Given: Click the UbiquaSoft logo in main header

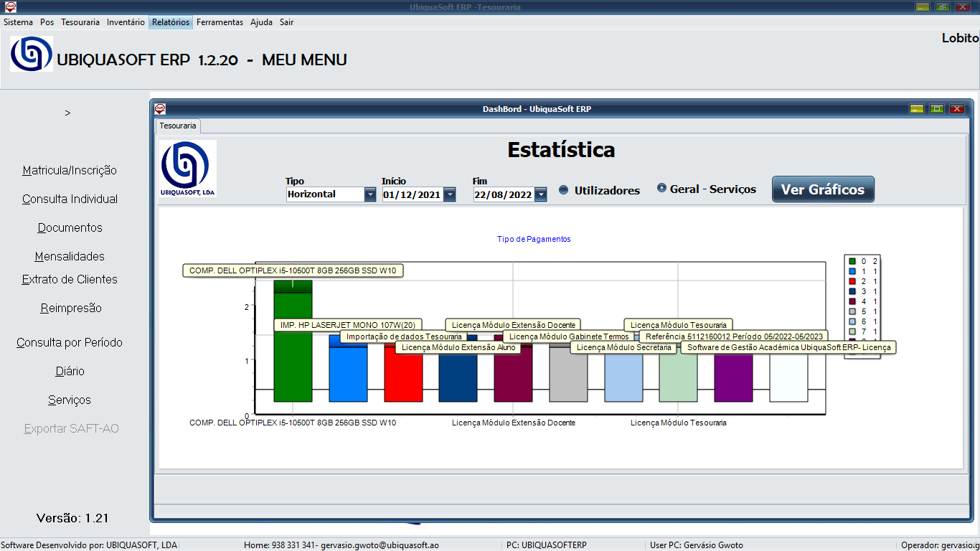Looking at the screenshot, I should [32, 54].
